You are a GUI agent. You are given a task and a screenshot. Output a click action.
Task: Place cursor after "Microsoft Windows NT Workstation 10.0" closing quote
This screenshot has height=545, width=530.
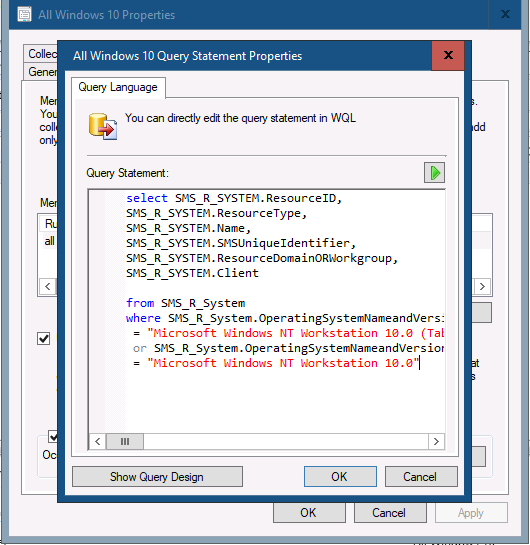[x=419, y=363]
